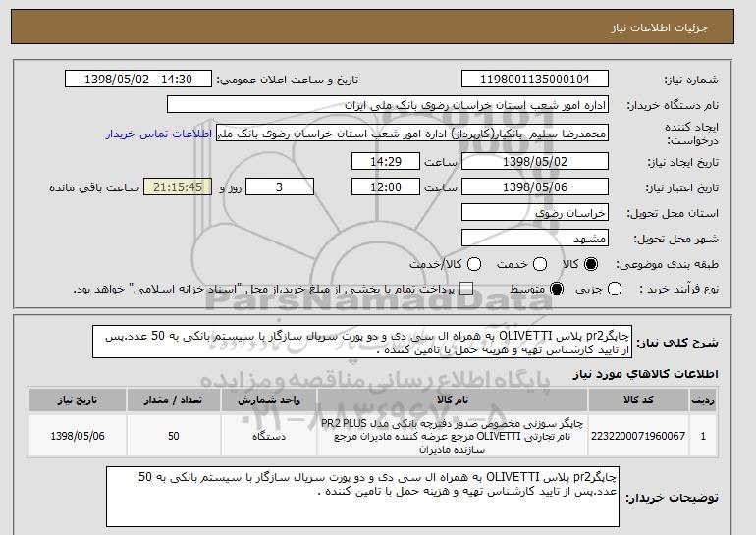Select the کالا radio button

590,264
